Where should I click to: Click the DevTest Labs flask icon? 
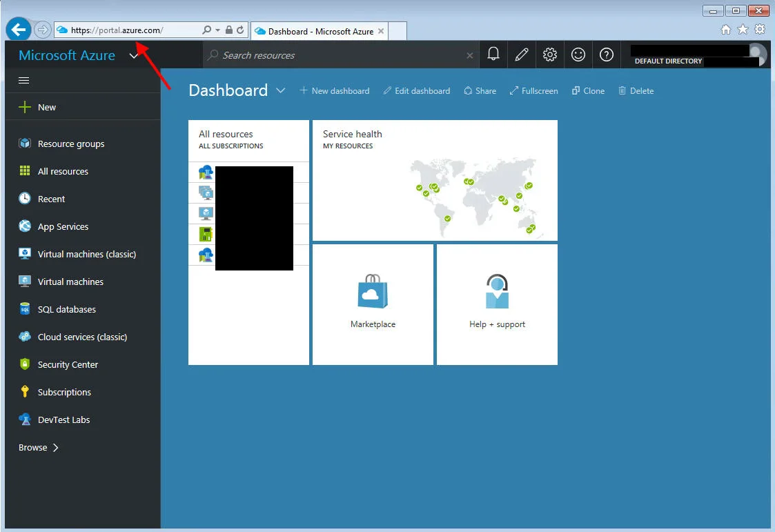tap(25, 420)
